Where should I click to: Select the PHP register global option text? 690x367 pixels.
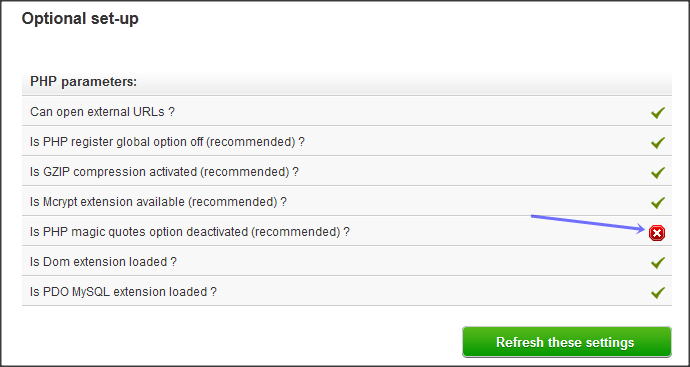167,142
